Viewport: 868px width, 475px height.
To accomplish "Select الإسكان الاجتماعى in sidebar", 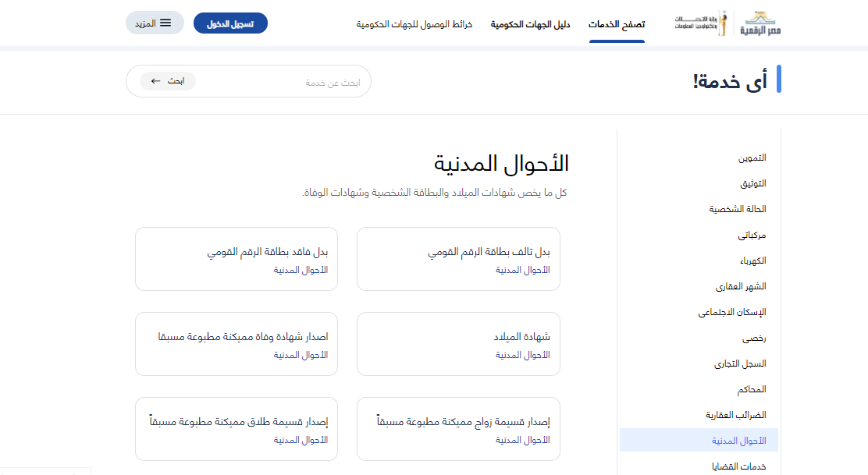I will pos(732,313).
